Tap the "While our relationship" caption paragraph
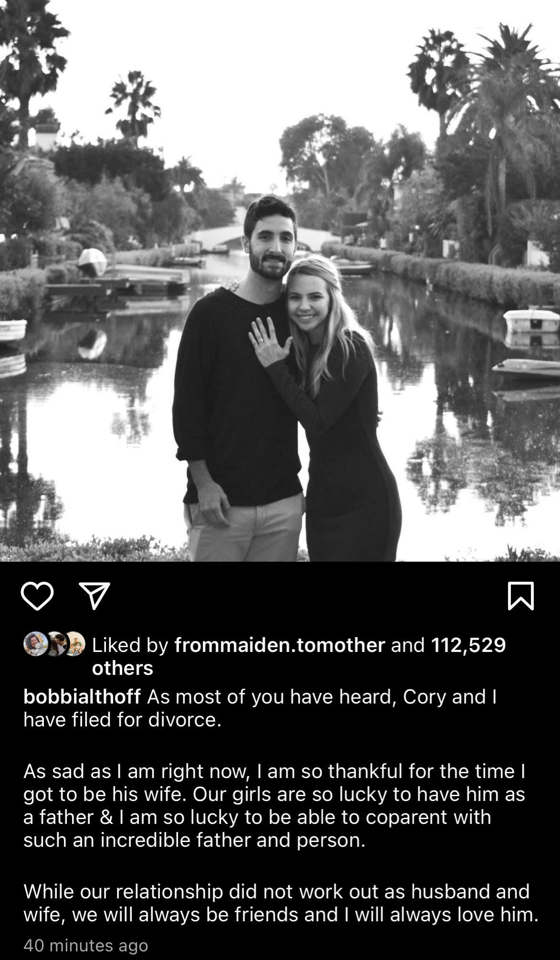 [x=281, y=903]
